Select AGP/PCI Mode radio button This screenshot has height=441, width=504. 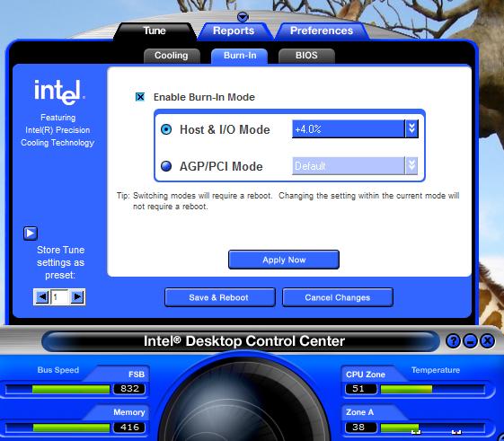(x=166, y=166)
